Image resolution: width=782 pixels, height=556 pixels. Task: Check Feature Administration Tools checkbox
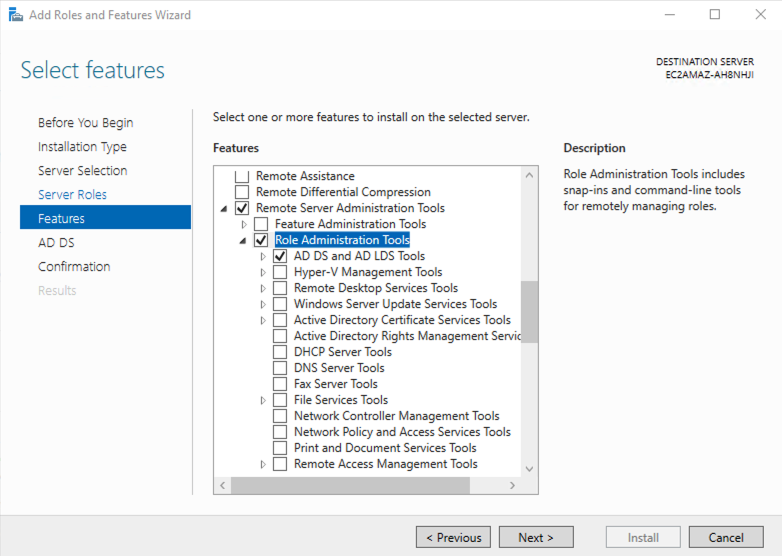tap(261, 224)
